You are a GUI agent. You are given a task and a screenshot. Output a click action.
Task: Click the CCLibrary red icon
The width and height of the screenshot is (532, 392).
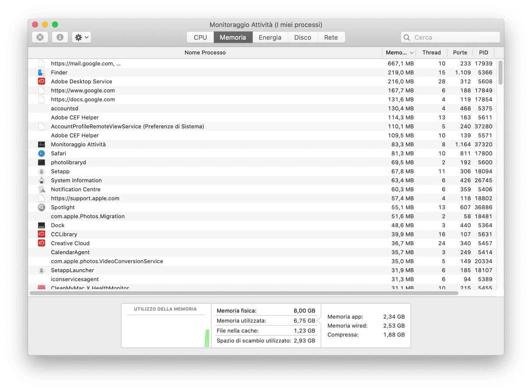click(x=42, y=234)
